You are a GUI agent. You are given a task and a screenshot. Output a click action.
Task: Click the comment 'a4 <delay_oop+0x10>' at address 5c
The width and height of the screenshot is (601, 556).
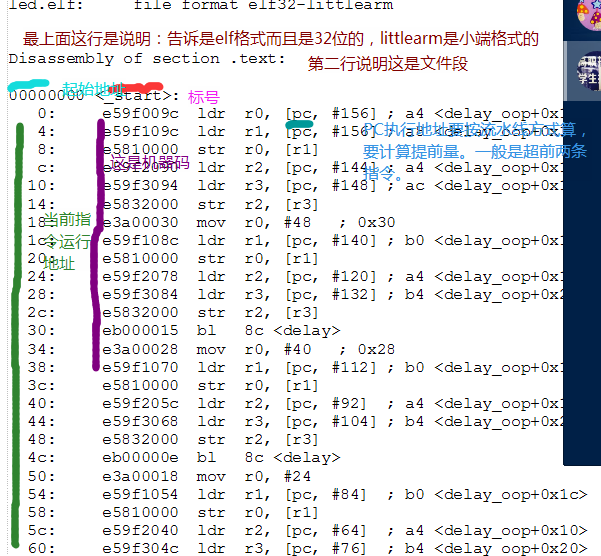(496, 531)
